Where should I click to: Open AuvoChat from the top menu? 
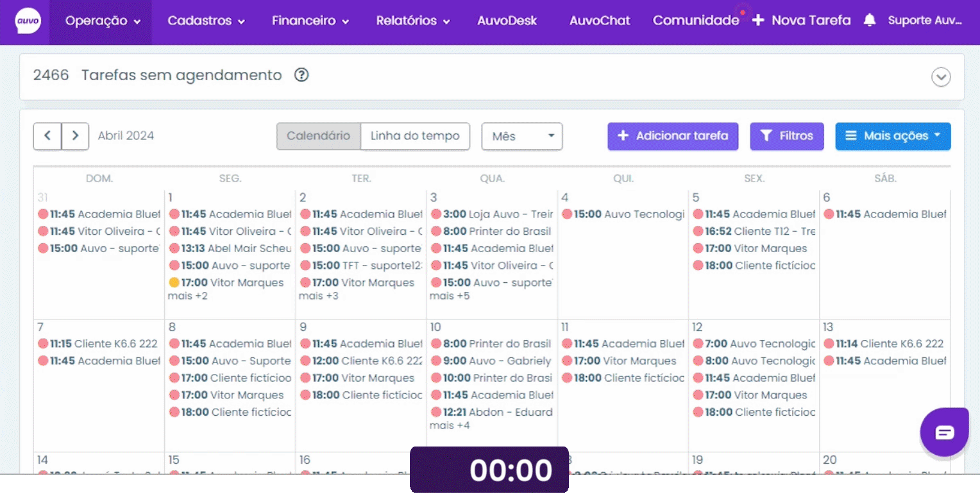pos(600,21)
